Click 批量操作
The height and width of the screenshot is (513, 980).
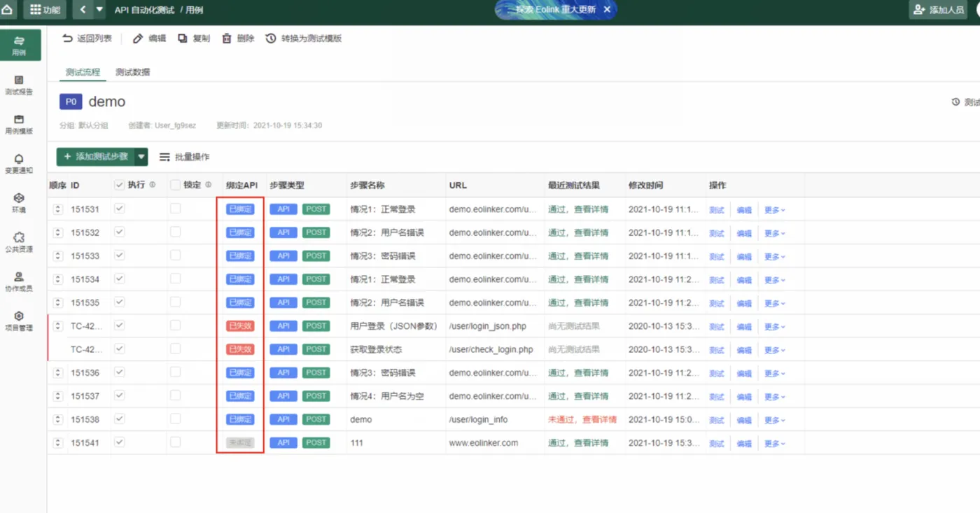click(x=185, y=157)
